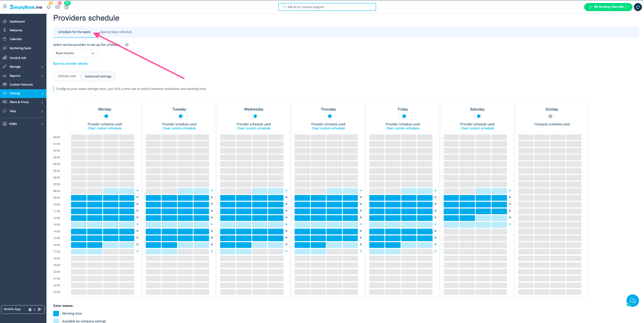
Task: Click the info icon beside provider label
Action: pyautogui.click(x=127, y=45)
